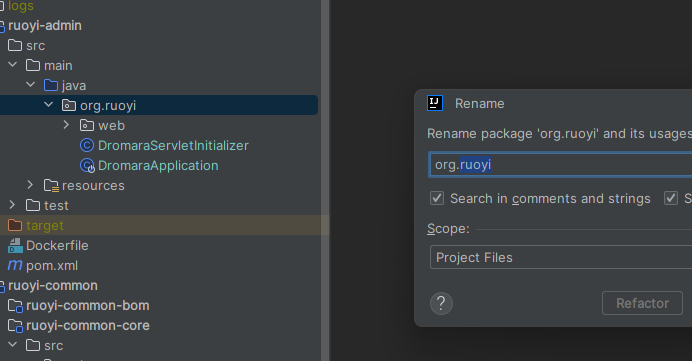Click the java source root folder icon
The image size is (692, 361).
tap(51, 85)
